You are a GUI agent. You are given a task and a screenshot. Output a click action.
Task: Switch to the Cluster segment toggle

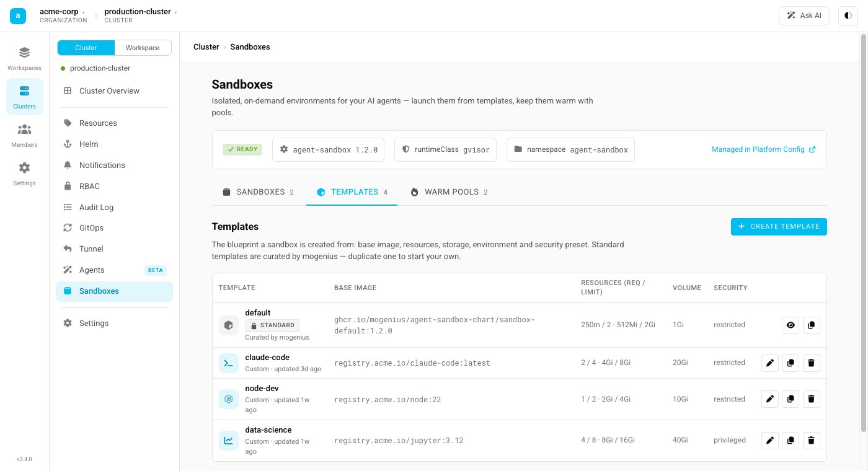[86, 48]
